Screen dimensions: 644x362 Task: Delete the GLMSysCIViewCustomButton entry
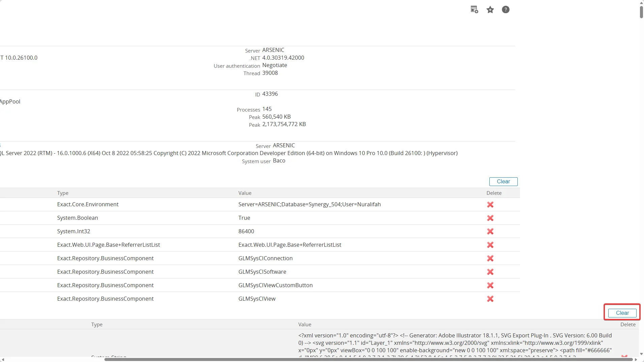490,285
